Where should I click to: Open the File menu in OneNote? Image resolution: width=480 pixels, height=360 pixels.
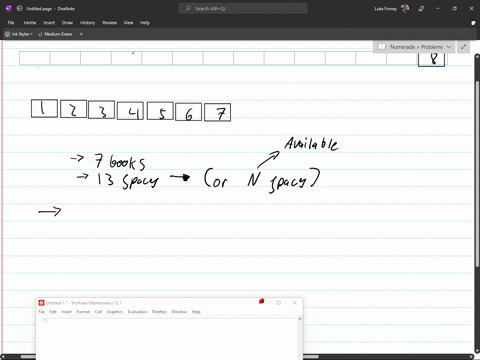[11, 23]
